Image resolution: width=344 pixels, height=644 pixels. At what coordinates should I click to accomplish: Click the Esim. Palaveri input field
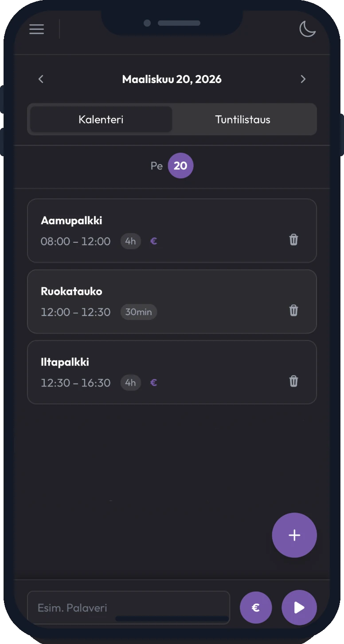[128, 608]
